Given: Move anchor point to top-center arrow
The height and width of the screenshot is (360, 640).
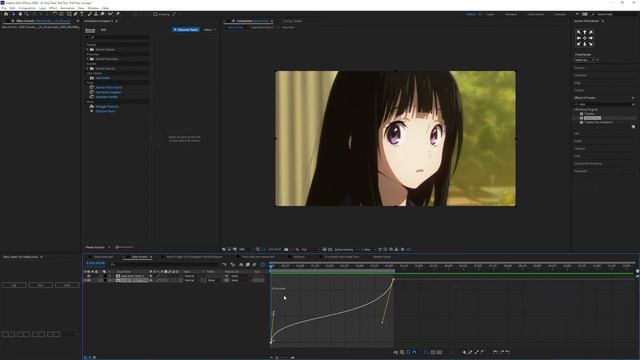Looking at the screenshot, I should click(x=584, y=32).
